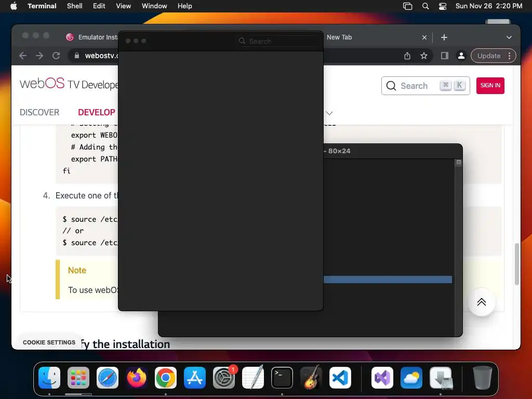Click the webOS TV Developer logo
532x399 pixels.
pos(69,84)
